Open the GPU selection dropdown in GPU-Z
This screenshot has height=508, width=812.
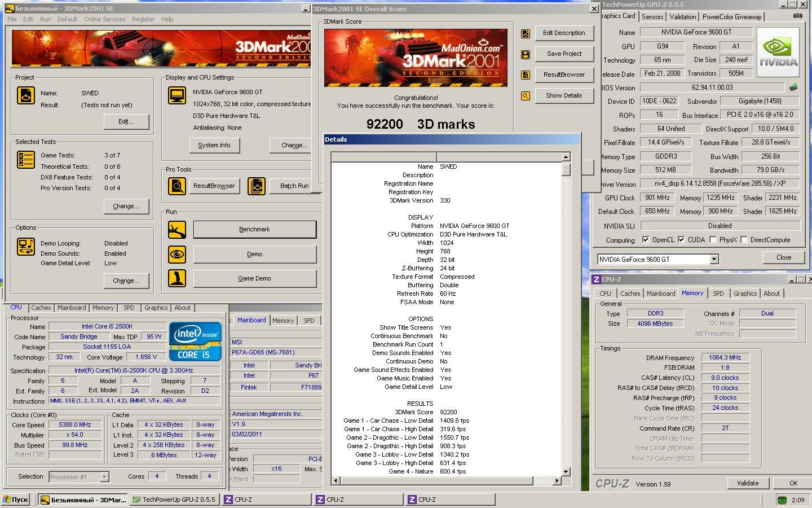pos(714,259)
